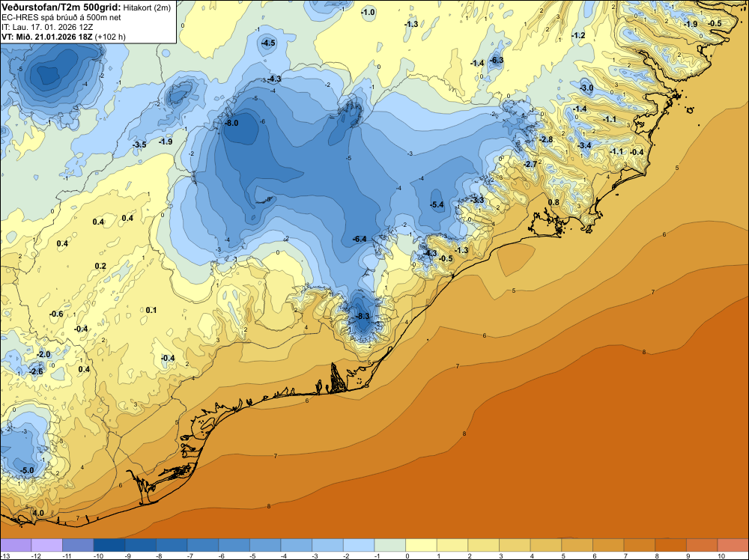Viewport: 749px width, 560px height.
Task: Select the -5.0 temperature label
Action: [27, 470]
